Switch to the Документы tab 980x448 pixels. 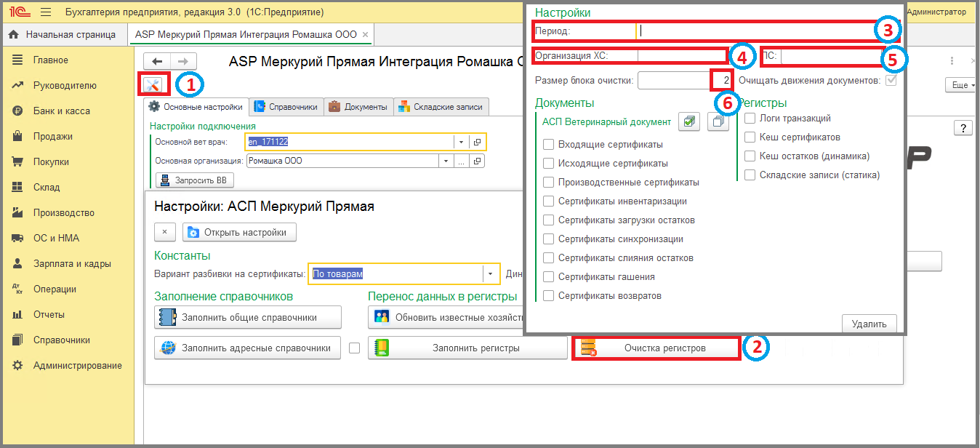click(358, 106)
